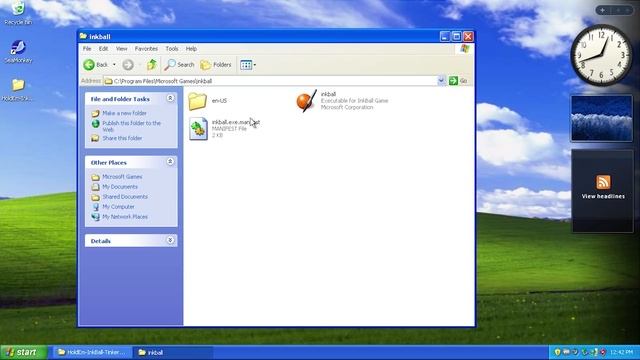Open My Documents link in Other Places

point(120,187)
